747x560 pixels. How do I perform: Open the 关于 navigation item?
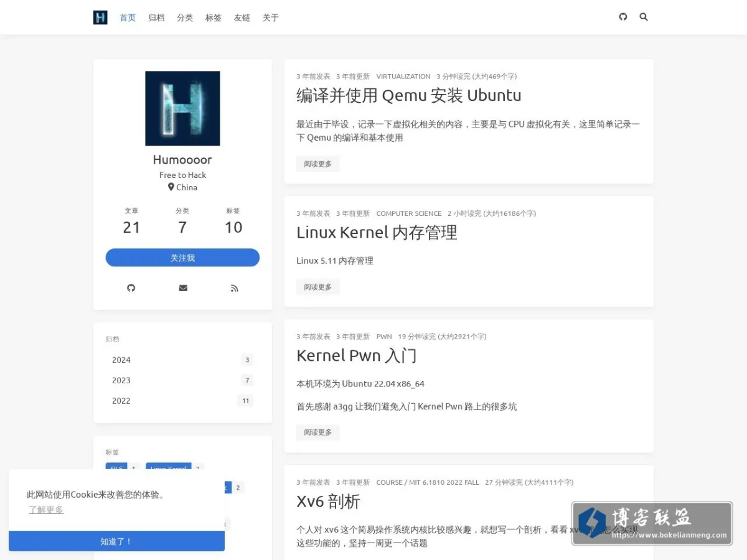271,17
